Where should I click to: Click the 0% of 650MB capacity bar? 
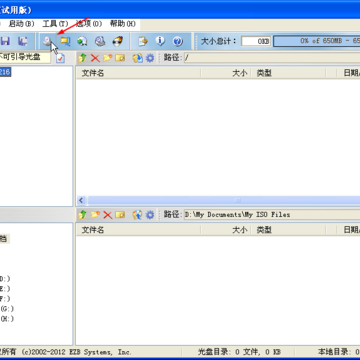point(317,41)
